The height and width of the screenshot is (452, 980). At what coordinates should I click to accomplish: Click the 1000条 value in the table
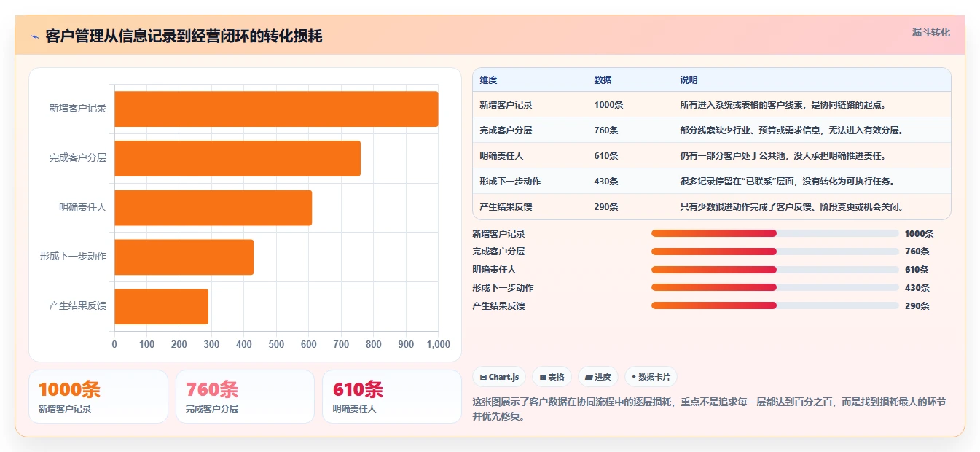[x=608, y=105]
